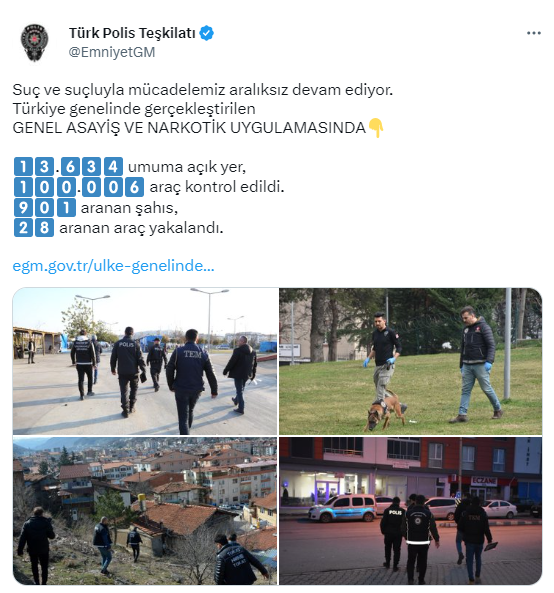Click the 'araç kontrol edildi' text
Screen dimensions: 554x593
tap(217, 187)
